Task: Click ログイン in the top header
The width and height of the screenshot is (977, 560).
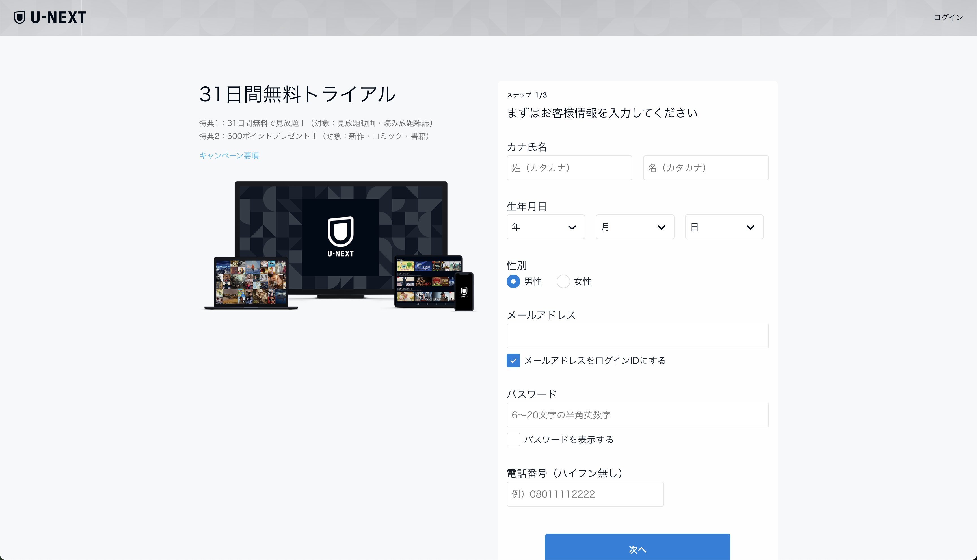Action: 948,17
